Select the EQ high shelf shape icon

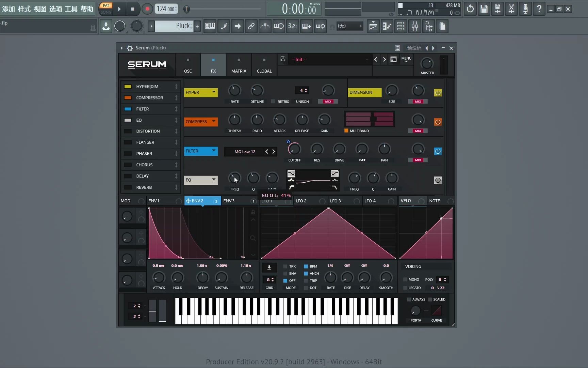pos(335,174)
